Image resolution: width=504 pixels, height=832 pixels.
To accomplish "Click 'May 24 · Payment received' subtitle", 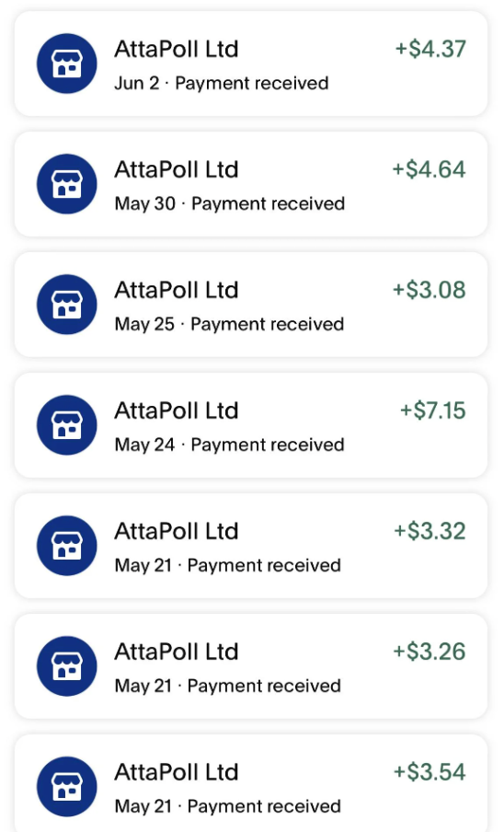I will (230, 445).
